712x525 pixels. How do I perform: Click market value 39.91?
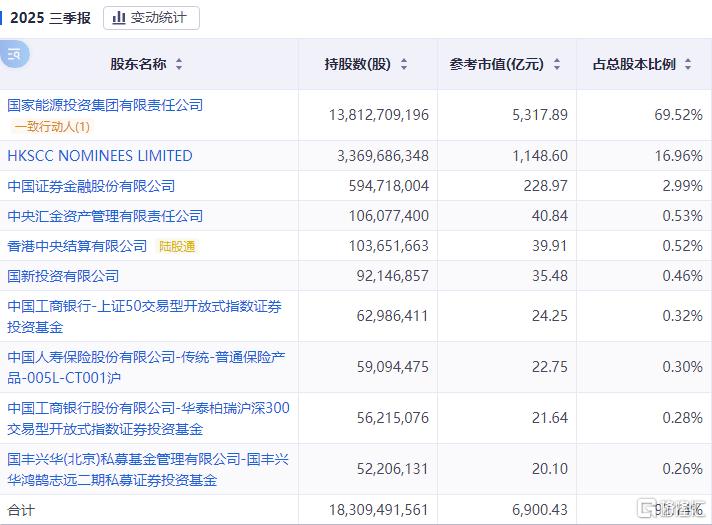(549, 246)
